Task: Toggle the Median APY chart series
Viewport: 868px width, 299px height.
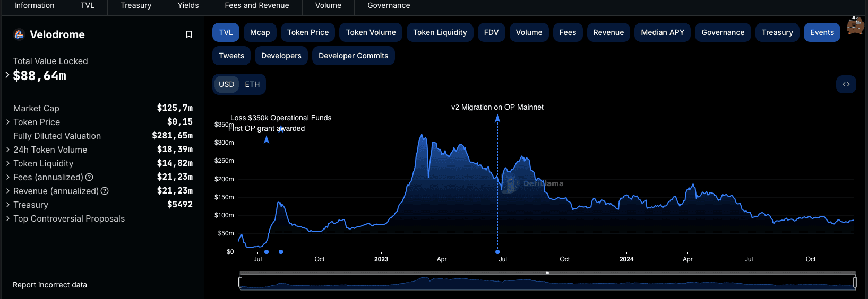Action: pos(663,32)
